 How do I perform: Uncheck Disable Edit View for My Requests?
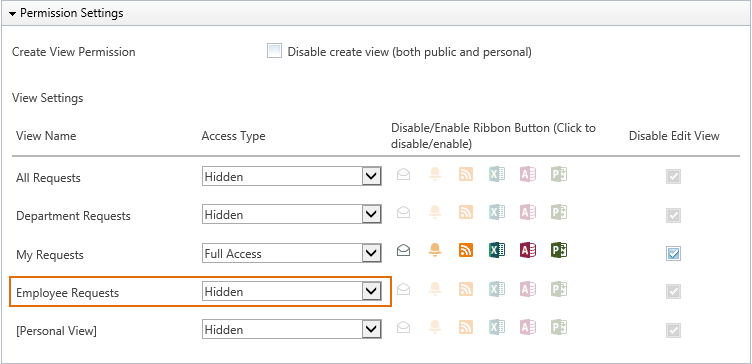673,253
